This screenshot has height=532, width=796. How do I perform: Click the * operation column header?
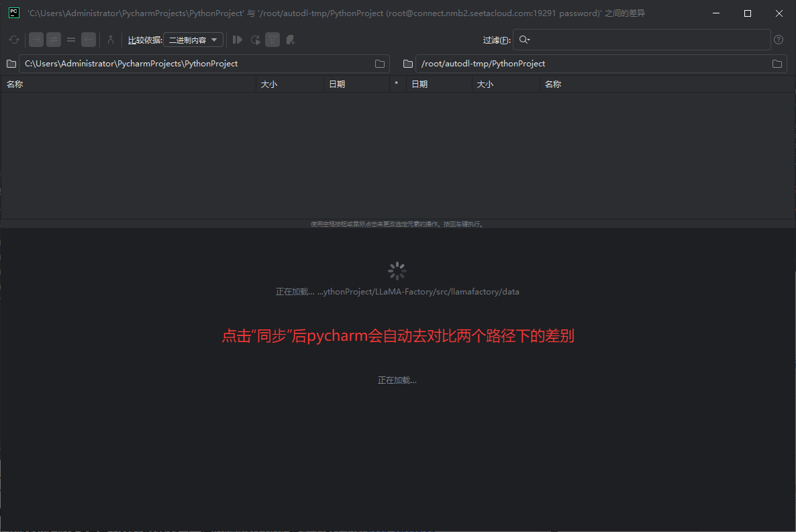point(397,85)
